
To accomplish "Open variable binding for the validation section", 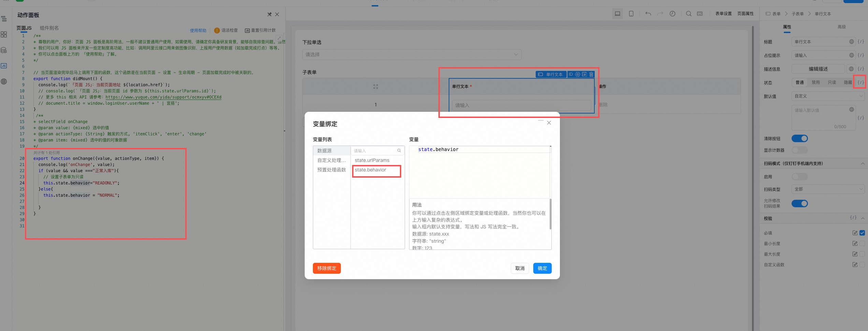I will [x=853, y=217].
